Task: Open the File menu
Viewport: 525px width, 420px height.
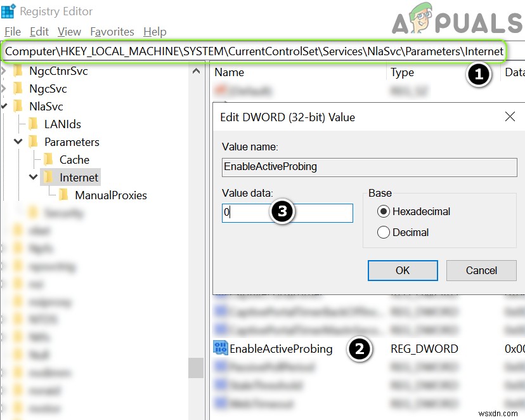Action: [13, 32]
